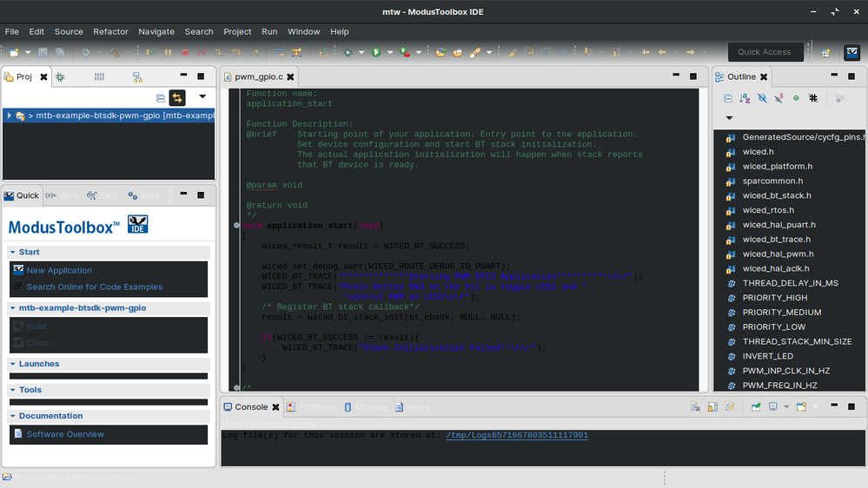This screenshot has height=488, width=868.
Task: Click New Application link
Action: coord(59,271)
